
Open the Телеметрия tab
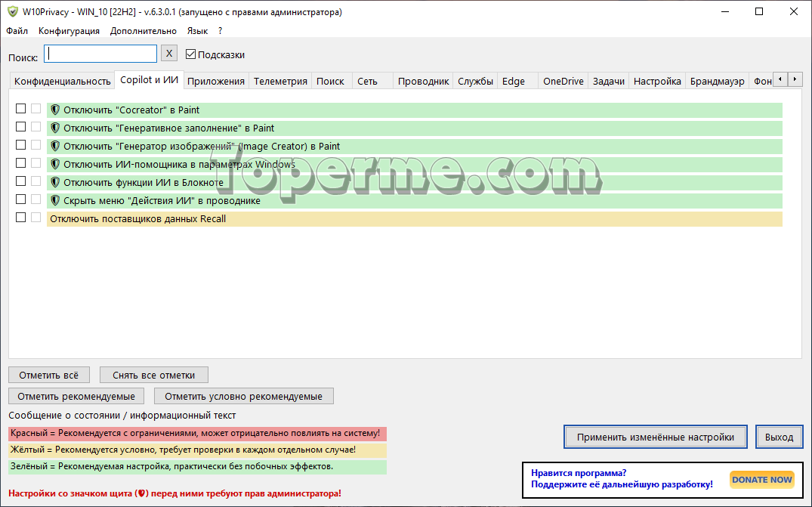(x=280, y=82)
